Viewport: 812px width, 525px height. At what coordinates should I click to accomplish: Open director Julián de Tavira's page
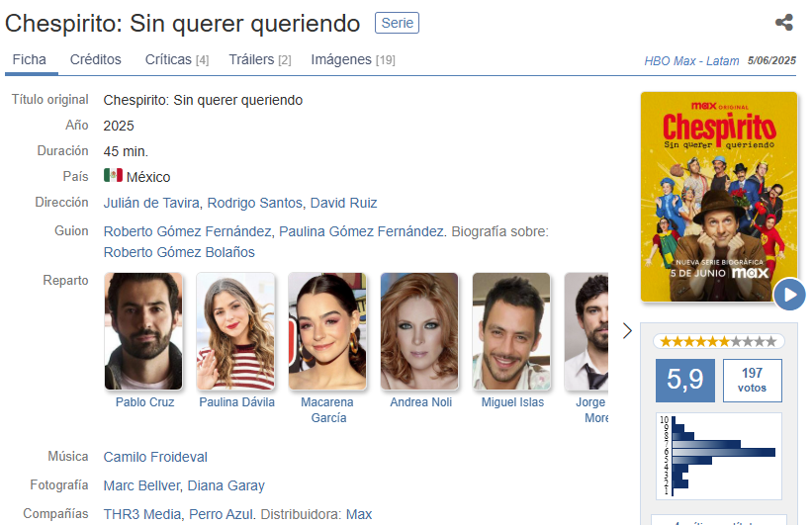[x=151, y=203]
